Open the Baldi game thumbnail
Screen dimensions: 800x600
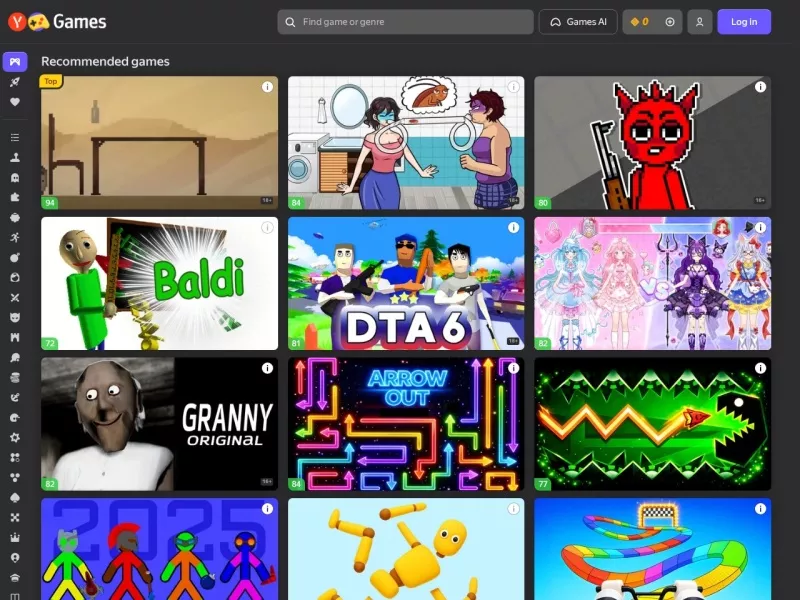pos(160,283)
